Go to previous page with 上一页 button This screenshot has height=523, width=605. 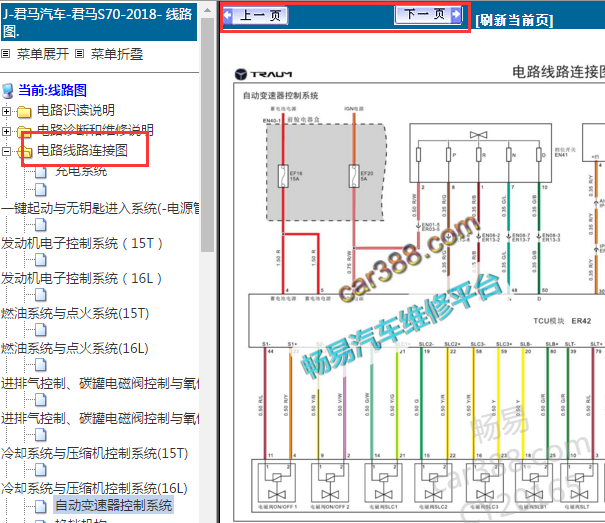pos(255,15)
